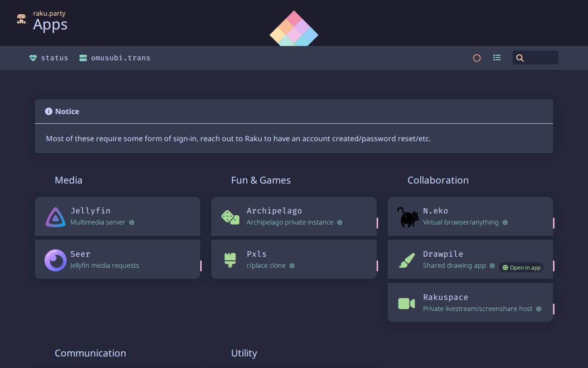Click the heartbeat icon beside status

33,58
